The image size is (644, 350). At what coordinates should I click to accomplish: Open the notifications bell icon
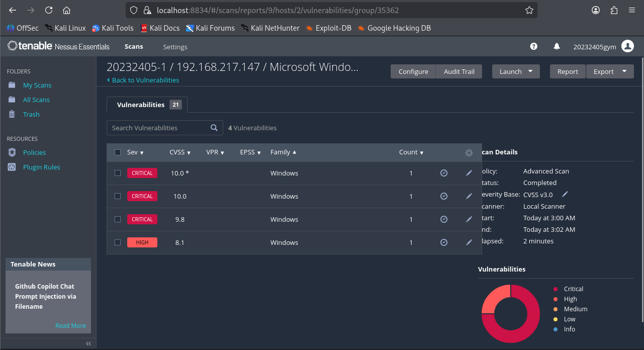[x=557, y=46]
